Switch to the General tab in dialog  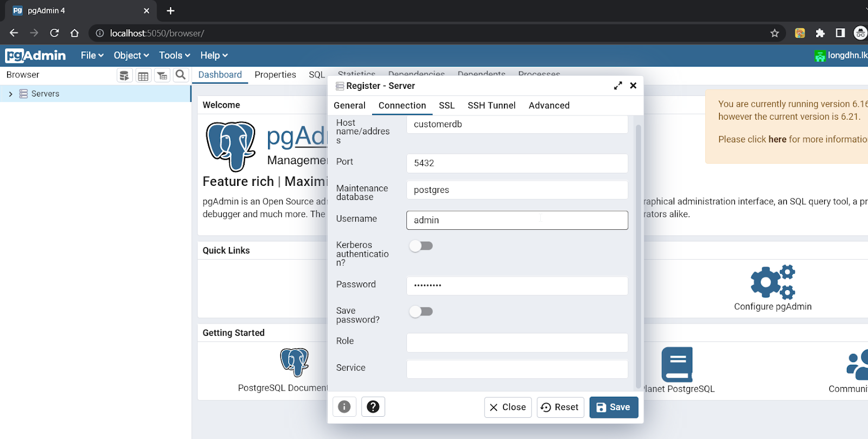(x=349, y=106)
